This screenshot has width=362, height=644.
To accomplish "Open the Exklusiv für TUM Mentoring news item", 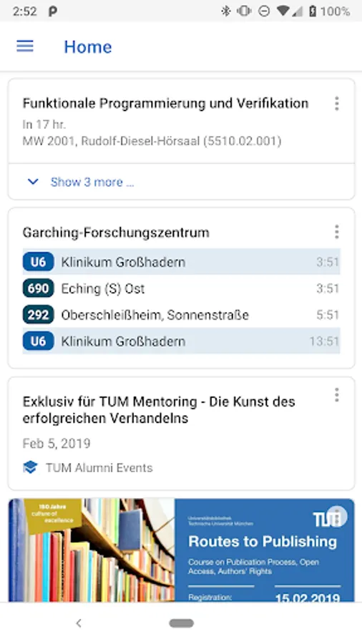I will click(158, 409).
